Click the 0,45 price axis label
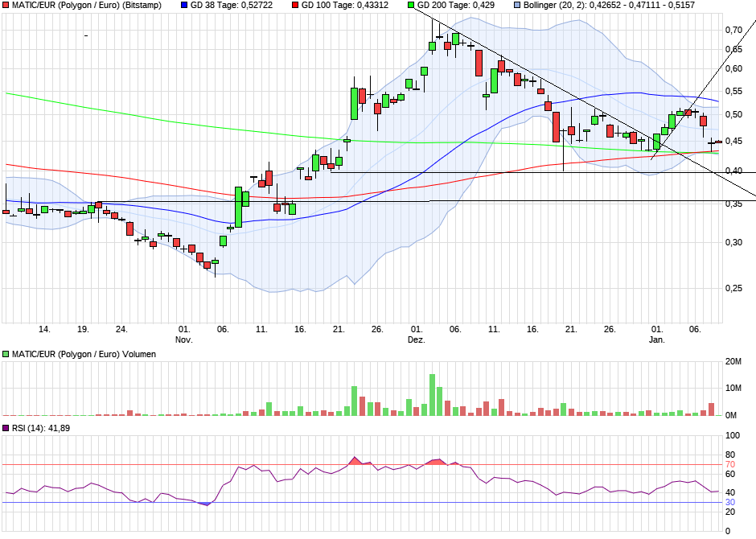756x539 pixels. [x=733, y=141]
